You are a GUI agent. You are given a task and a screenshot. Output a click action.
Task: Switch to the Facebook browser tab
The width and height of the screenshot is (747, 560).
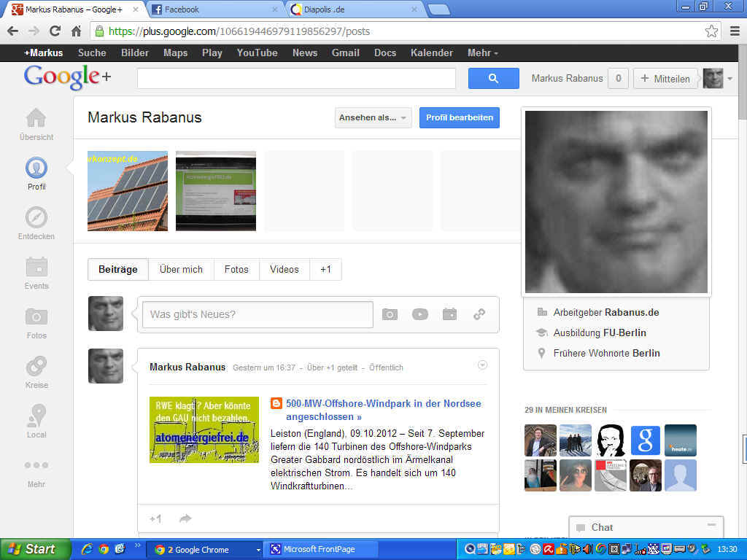[x=214, y=9]
